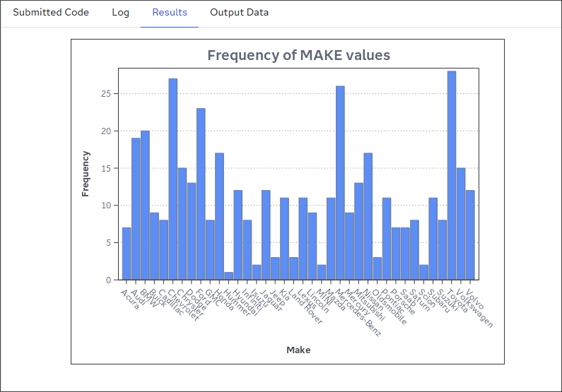The image size is (562, 392).
Task: Click the Subaru bar in the chart
Action: [433, 239]
